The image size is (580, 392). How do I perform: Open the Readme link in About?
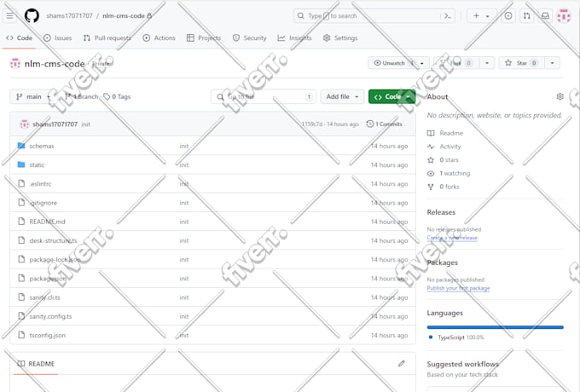(445, 133)
